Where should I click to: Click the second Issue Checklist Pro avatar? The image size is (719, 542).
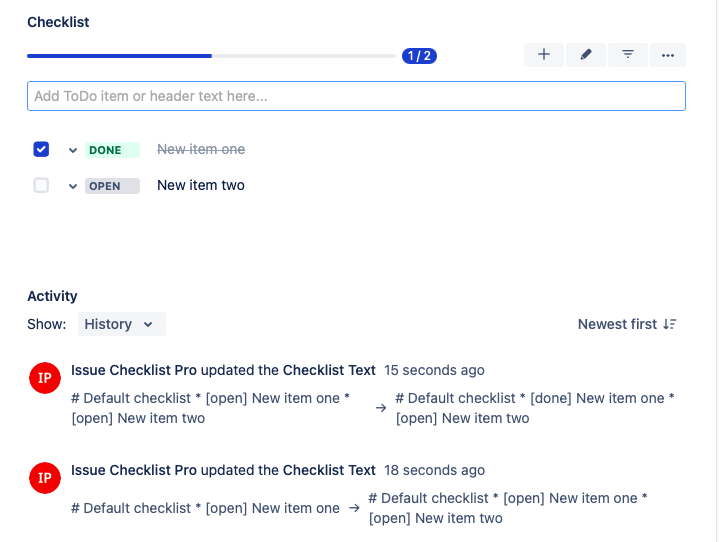[45, 478]
